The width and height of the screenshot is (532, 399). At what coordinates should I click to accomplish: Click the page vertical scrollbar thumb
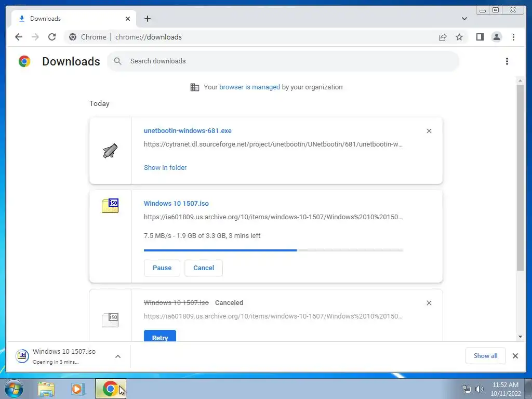520,178
